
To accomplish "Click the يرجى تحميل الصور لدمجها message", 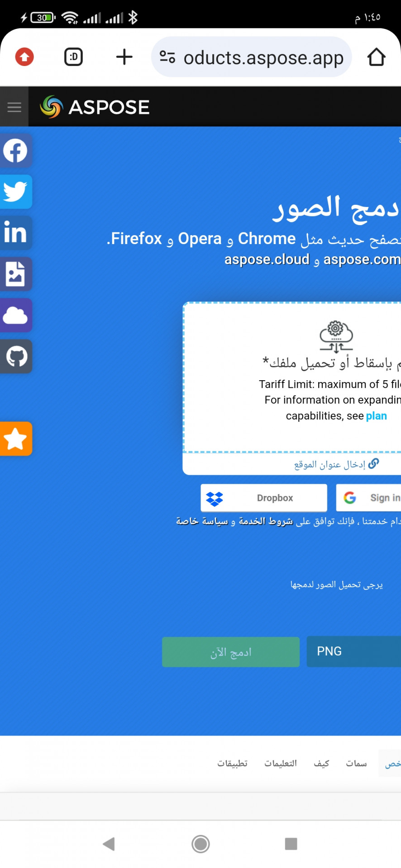I will [337, 585].
